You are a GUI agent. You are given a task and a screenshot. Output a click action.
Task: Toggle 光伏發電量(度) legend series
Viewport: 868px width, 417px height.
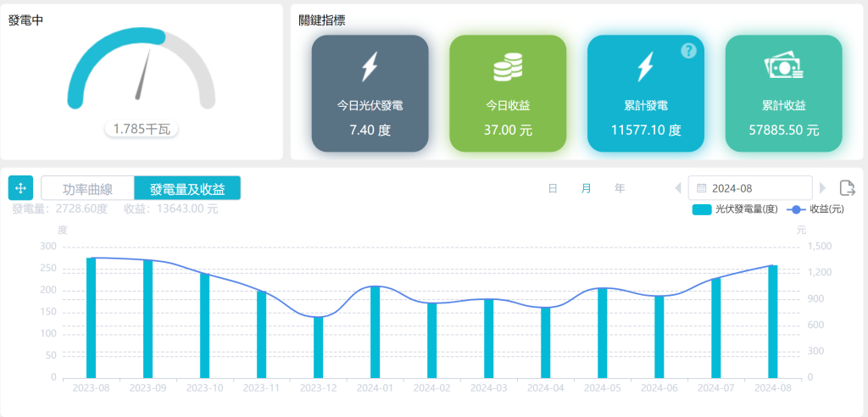tap(736, 209)
